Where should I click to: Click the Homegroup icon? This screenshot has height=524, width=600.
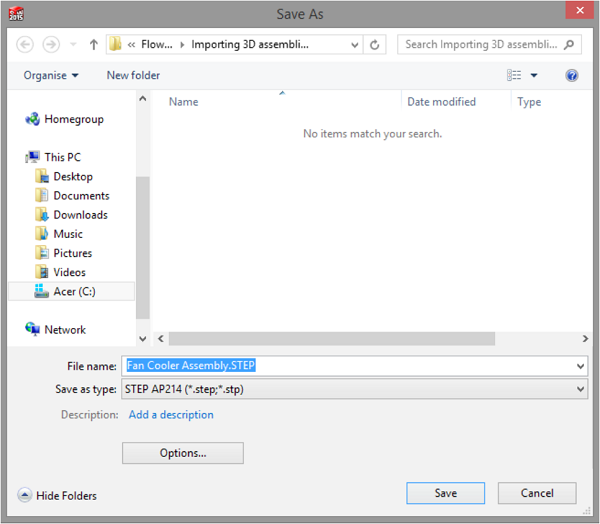33,119
